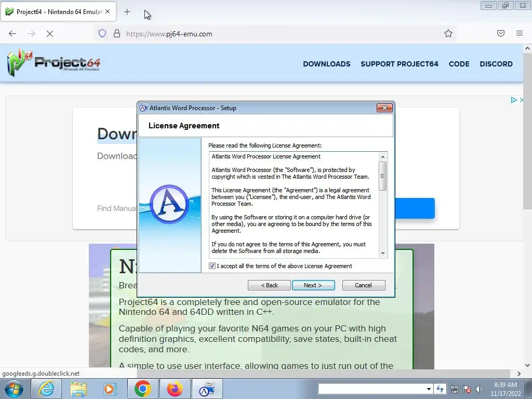Viewport: 532px width, 399px height.
Task: Open the Save to Pocket icon
Action: (x=501, y=33)
